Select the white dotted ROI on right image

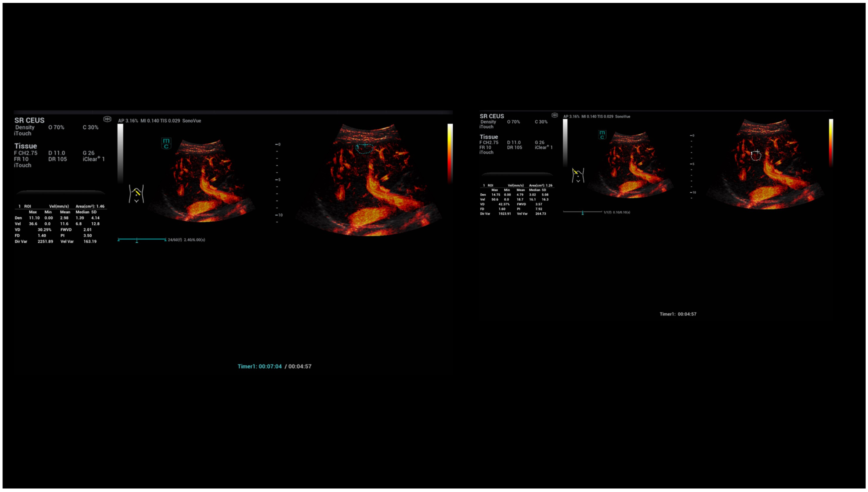click(x=756, y=155)
